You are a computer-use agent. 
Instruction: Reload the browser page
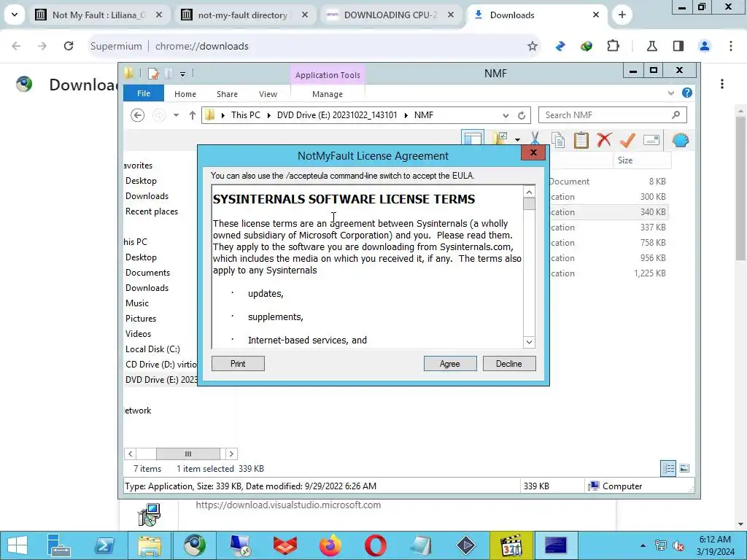point(69,46)
